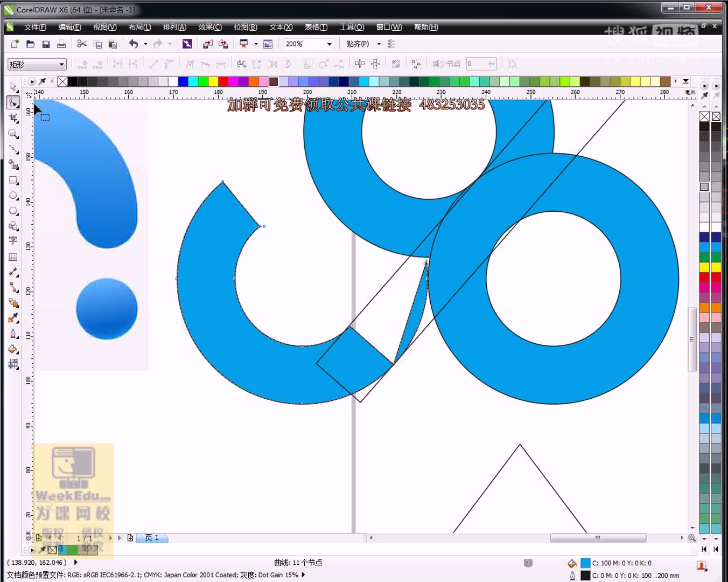The image size is (728, 582).
Task: Open the 文件(F) menu
Action: click(35, 27)
